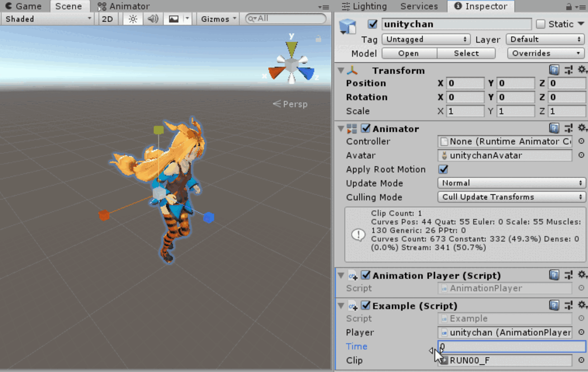Viewport: 588px width, 372px height.
Task: Click the blue Z axis cone on orientation gizmo
Action: coord(307,73)
